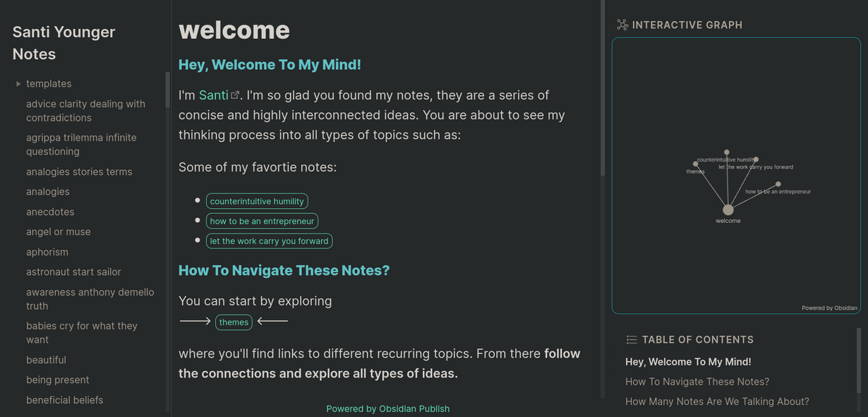Screen dimensions: 868x417
Task: Click the welcome node in the graph
Action: pyautogui.click(x=728, y=210)
